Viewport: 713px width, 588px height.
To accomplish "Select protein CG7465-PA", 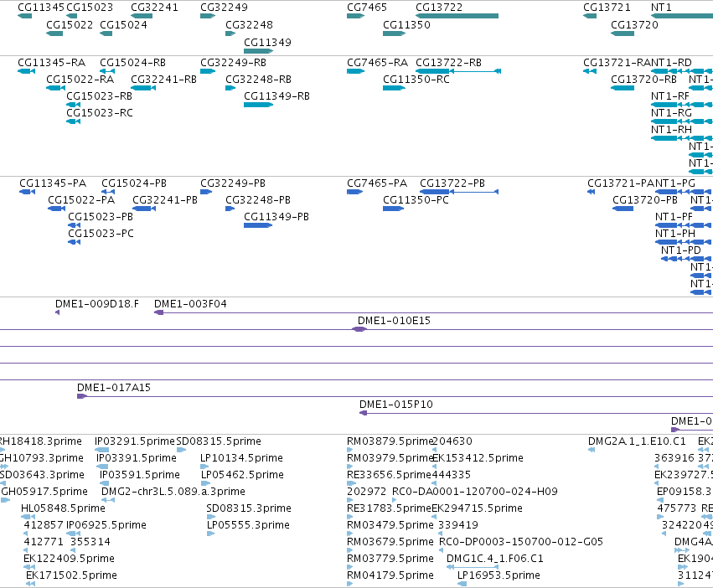I will pos(354,192).
